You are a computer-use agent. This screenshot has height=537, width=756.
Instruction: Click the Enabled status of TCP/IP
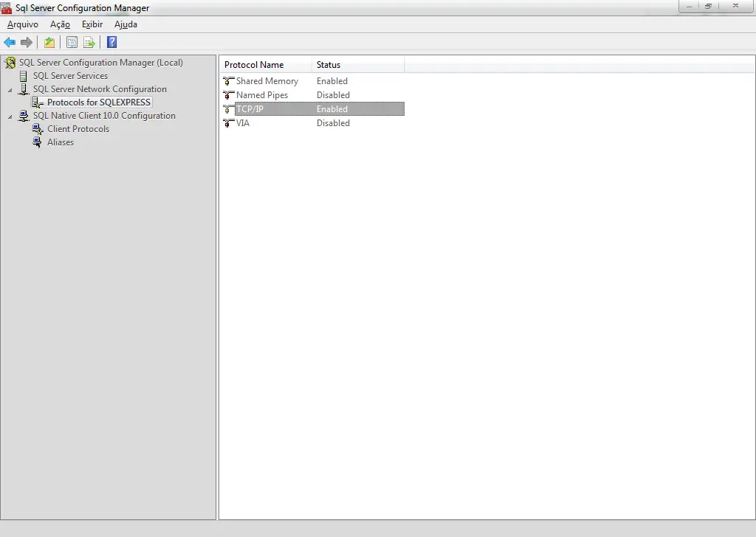pyautogui.click(x=332, y=109)
